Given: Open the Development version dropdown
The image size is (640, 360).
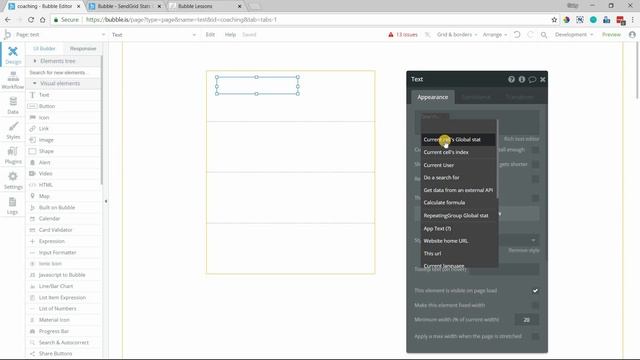Looking at the screenshot, I should tap(574, 35).
